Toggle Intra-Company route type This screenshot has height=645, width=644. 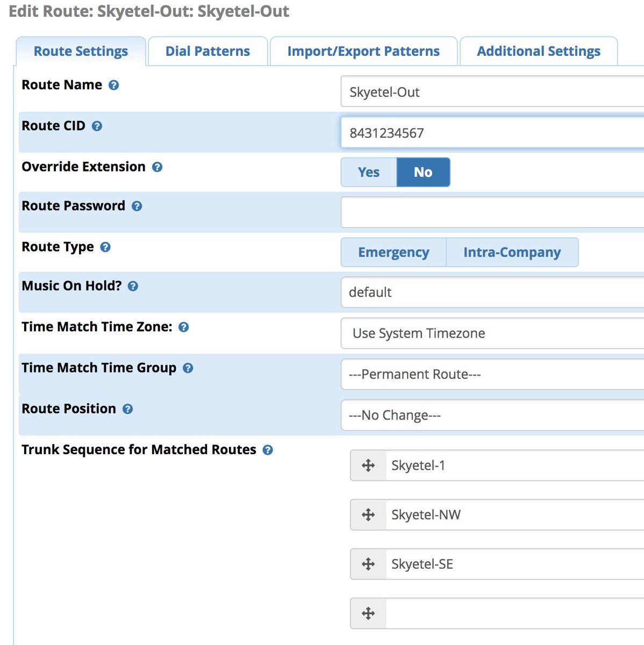(x=512, y=252)
